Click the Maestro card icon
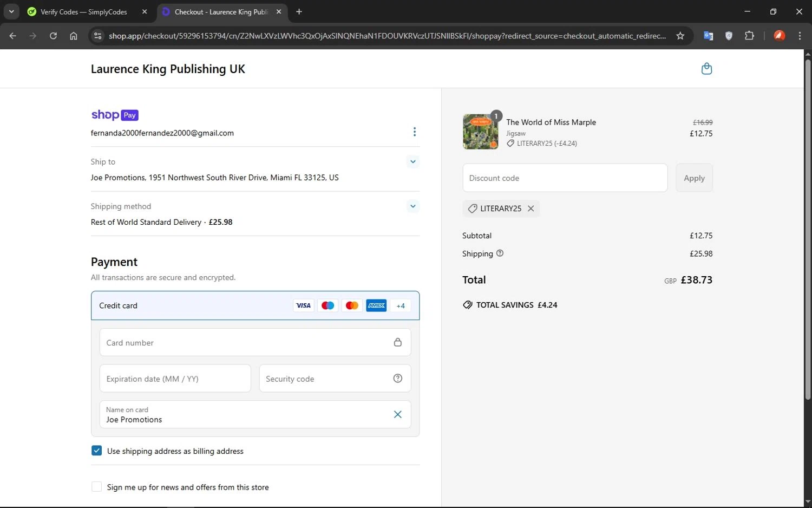The height and width of the screenshot is (508, 812). coord(328,305)
